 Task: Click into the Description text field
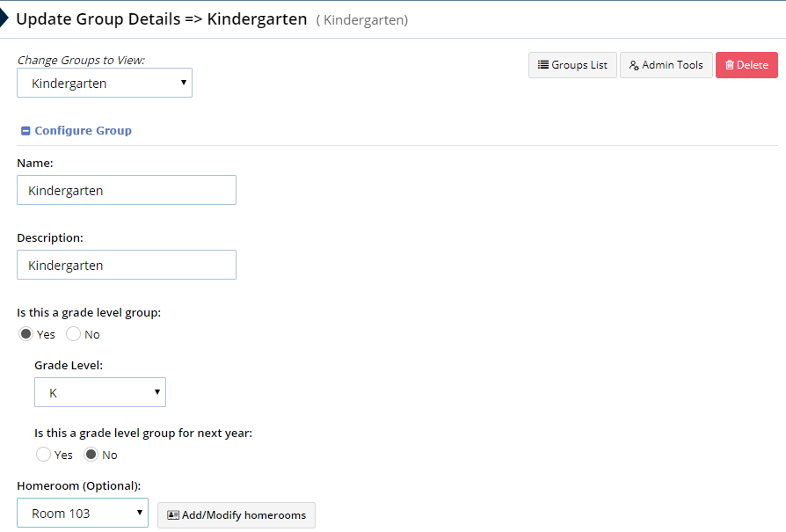pos(127,265)
